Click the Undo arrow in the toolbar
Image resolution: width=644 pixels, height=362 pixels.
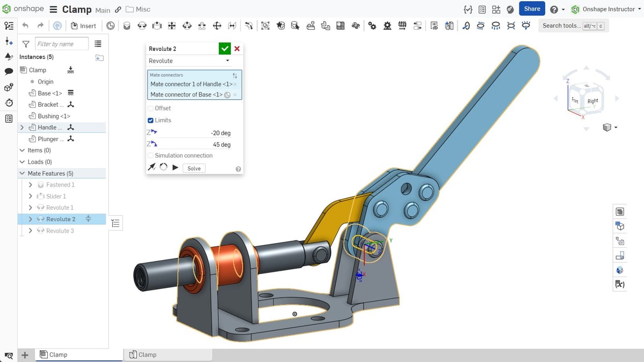[x=25, y=26]
